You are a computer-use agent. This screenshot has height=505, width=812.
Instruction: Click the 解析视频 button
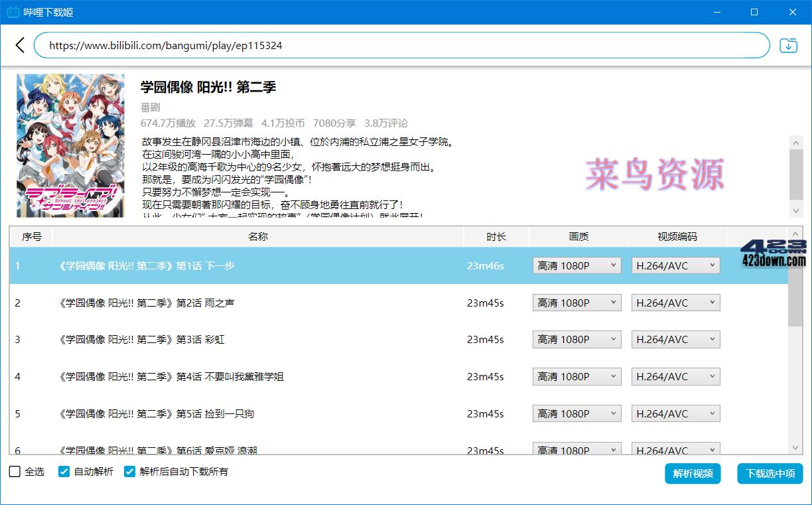693,474
